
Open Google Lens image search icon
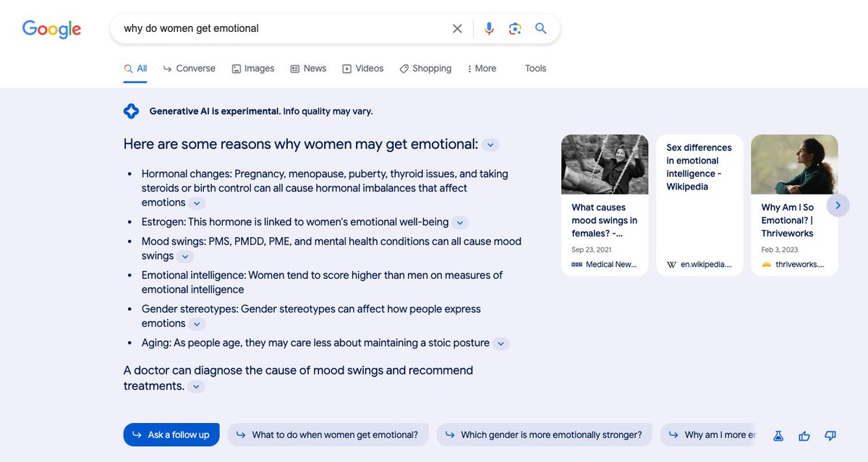(515, 29)
